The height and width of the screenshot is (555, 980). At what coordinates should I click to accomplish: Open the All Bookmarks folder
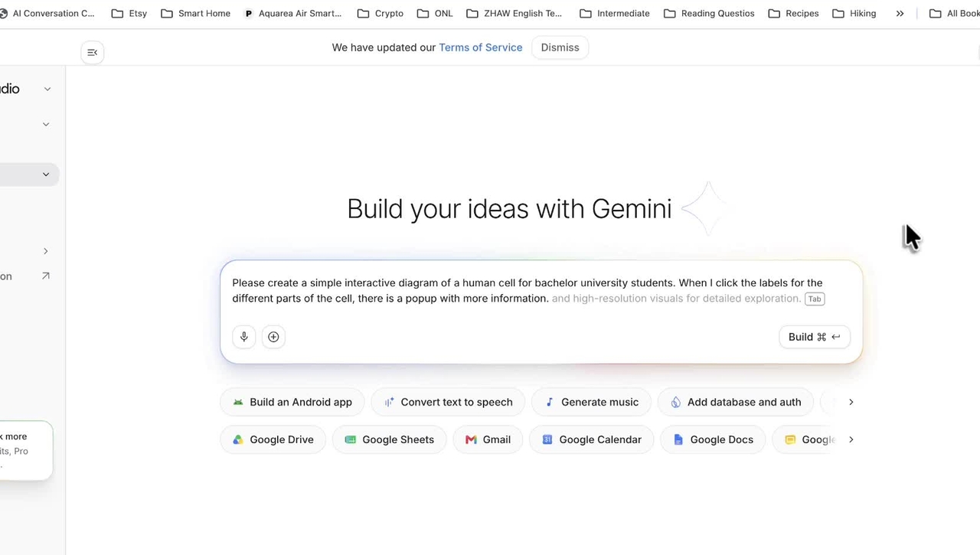pos(954,13)
